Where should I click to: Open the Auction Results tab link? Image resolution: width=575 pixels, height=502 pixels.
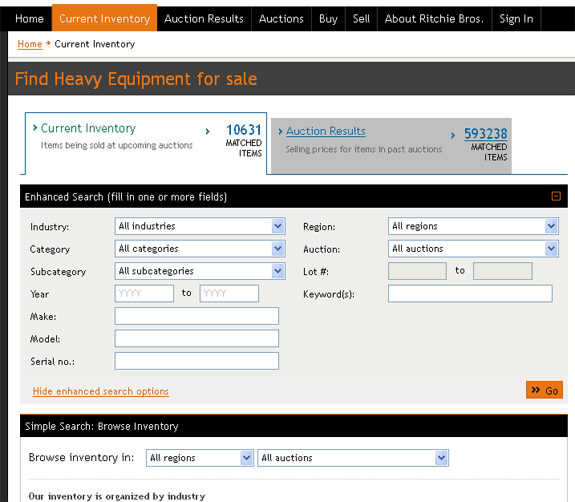326,131
